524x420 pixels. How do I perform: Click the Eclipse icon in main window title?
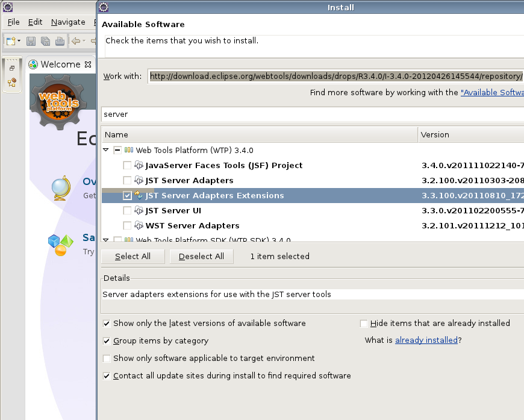(8, 7)
